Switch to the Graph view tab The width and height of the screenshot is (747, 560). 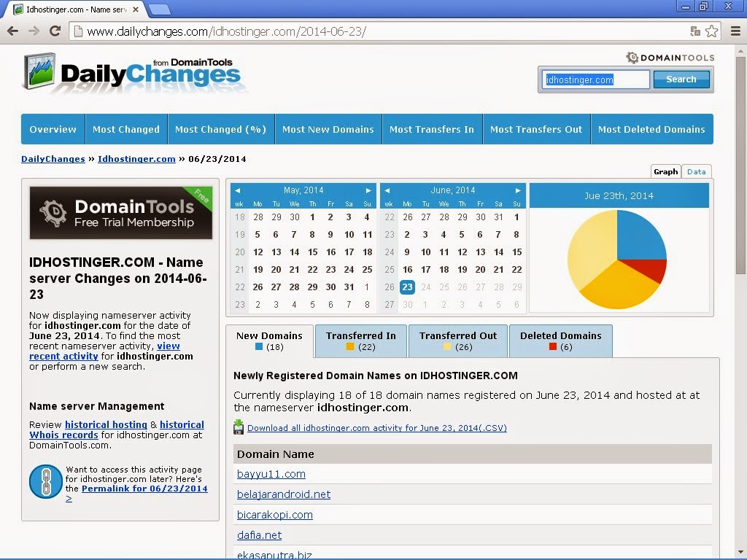pos(665,171)
